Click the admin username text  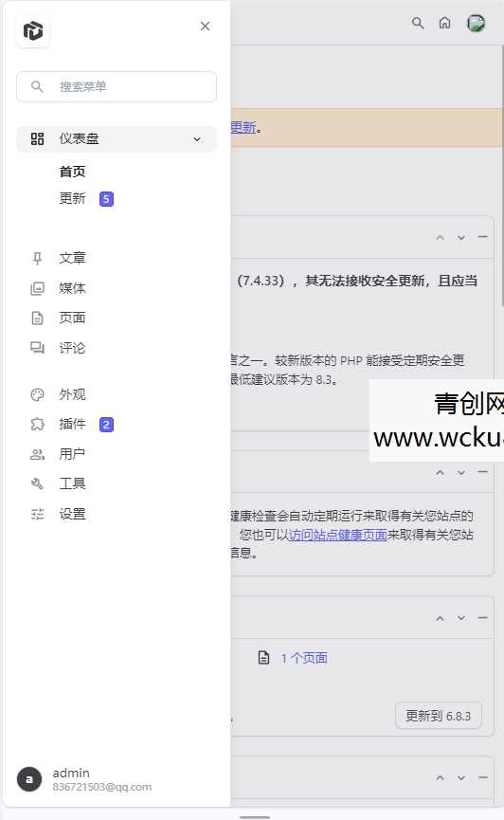click(71, 773)
